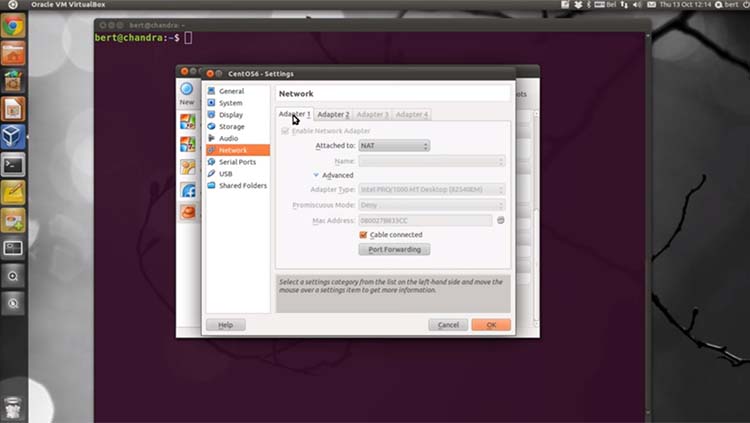Select the highlighted Network category
The image size is (750, 423).
coord(238,150)
